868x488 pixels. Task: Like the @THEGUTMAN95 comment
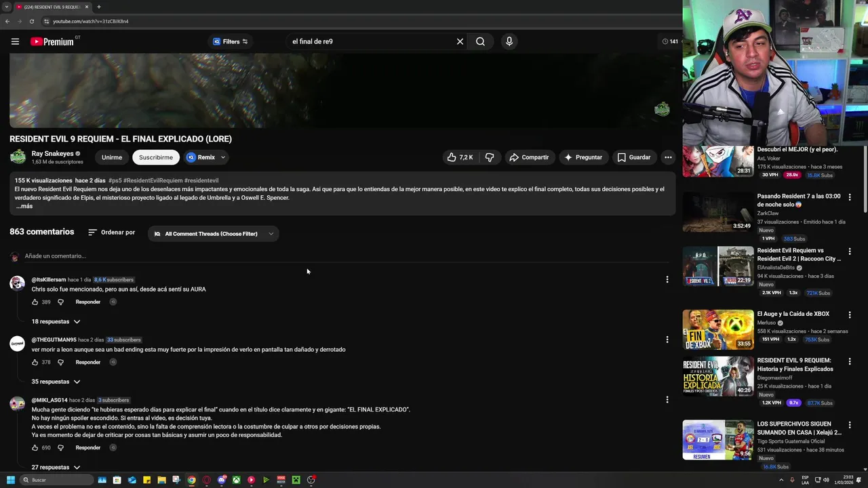(35, 362)
